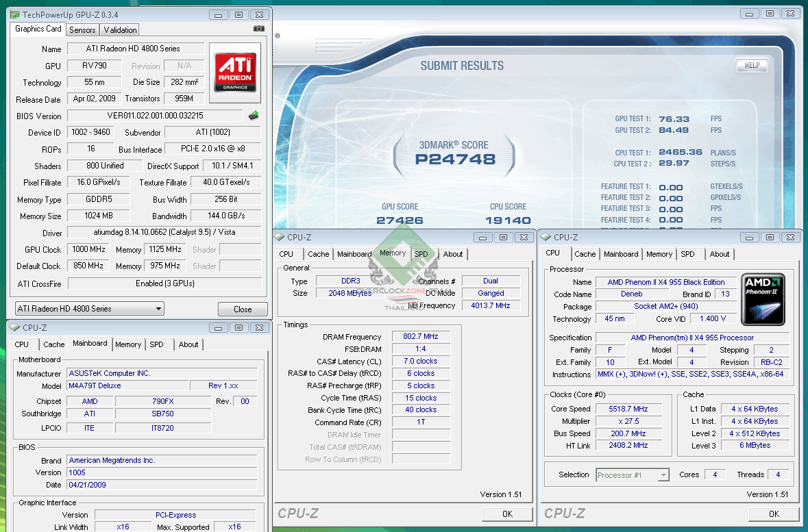Select the Graphics Card tab in GPU-Z
The image size is (808, 532).
point(38,29)
